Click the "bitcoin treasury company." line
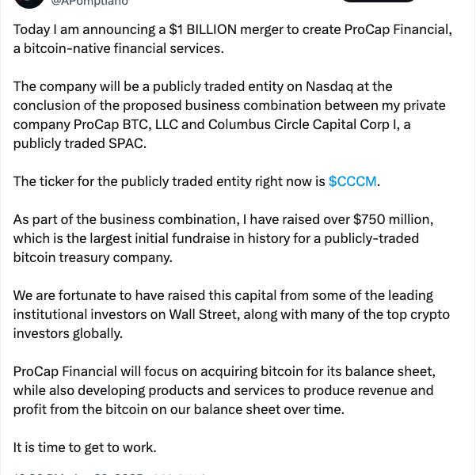476x475 pixels. pos(93,257)
